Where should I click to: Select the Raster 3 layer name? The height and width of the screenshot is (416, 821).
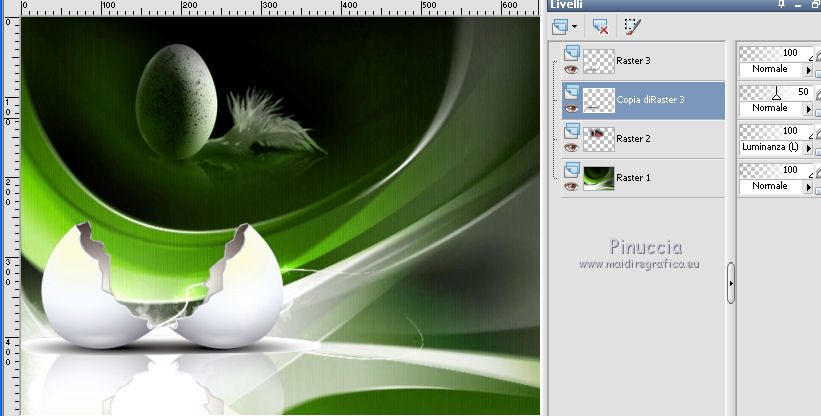(x=633, y=61)
